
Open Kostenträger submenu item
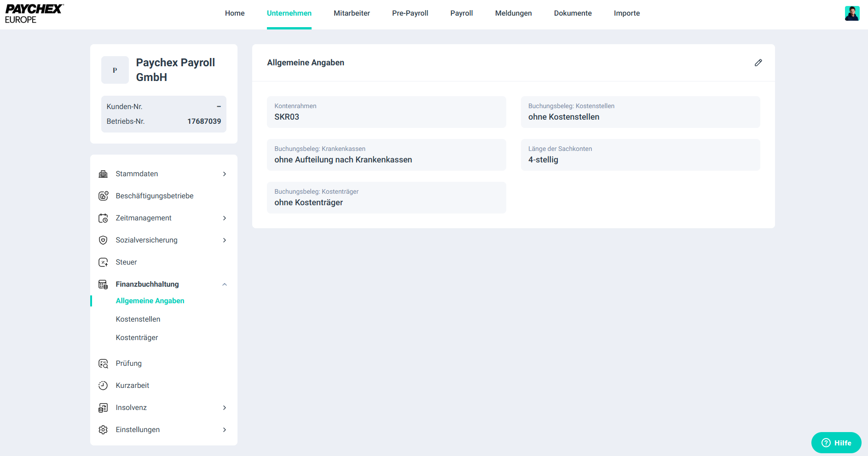[137, 338]
